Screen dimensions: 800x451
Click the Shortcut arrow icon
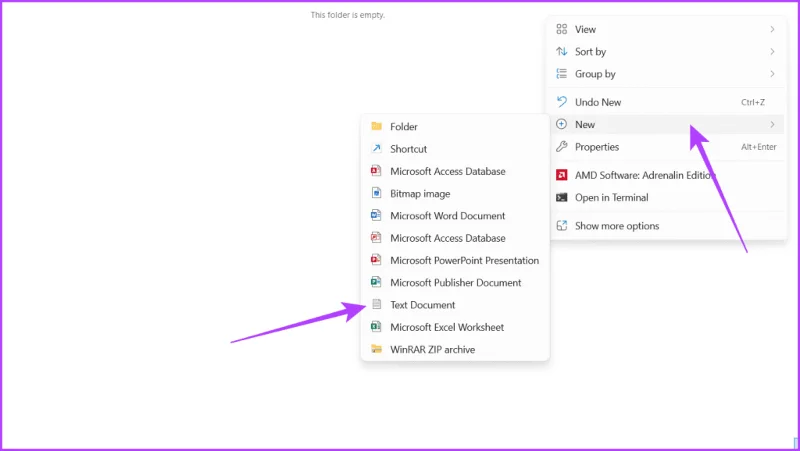377,148
